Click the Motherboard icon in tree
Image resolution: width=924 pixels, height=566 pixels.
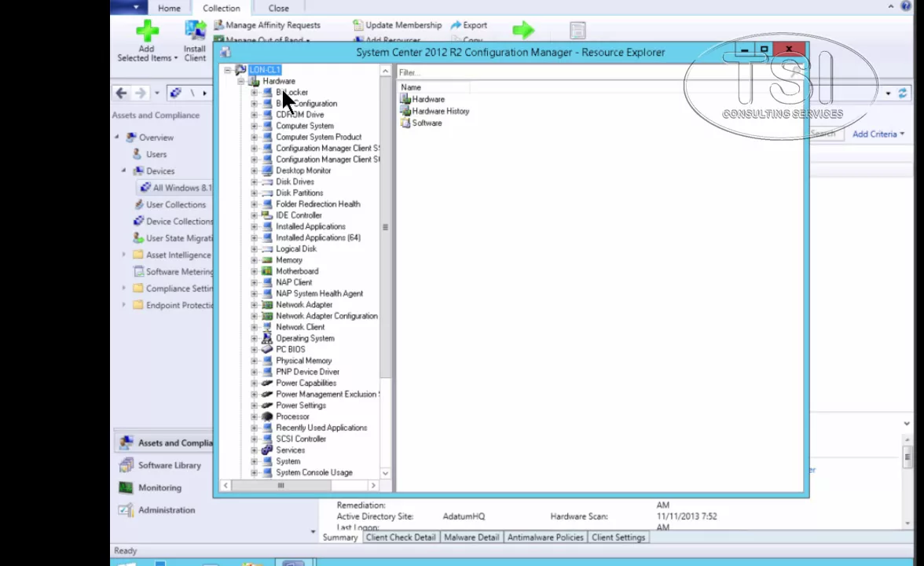(267, 271)
